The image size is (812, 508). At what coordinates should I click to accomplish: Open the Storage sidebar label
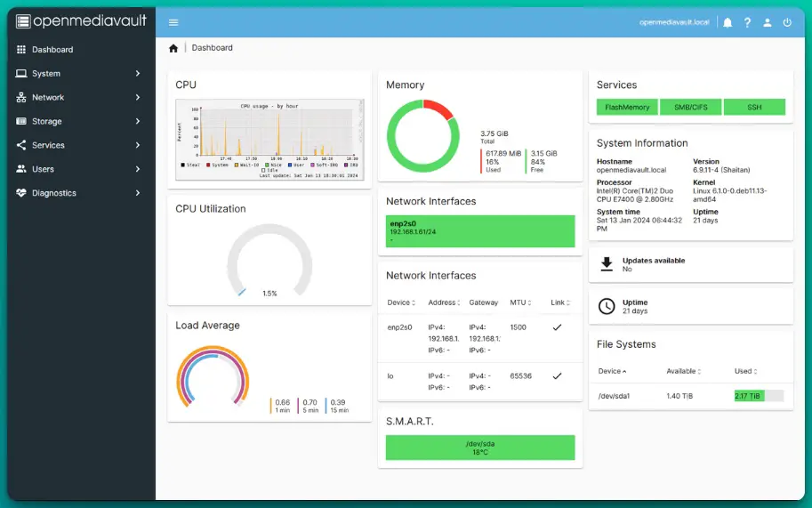coord(46,121)
